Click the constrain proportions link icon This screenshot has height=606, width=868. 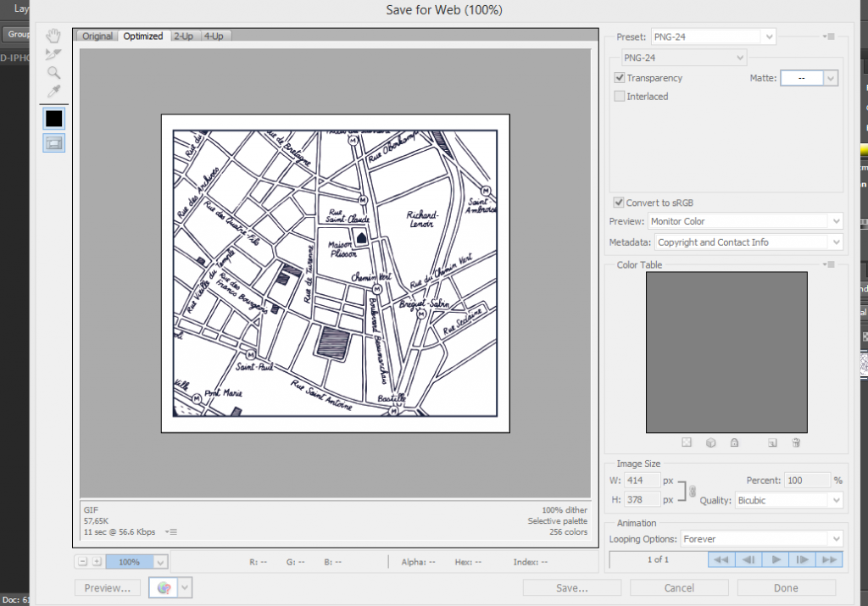[692, 491]
